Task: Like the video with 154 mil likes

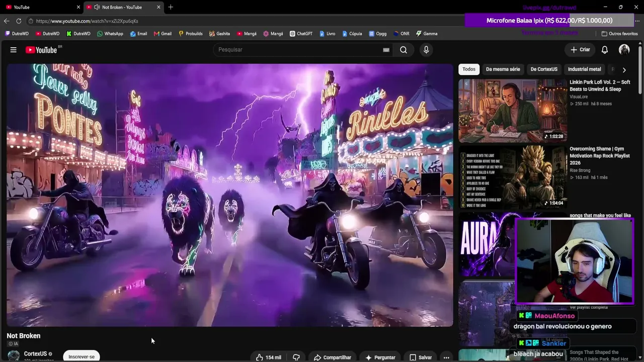Action: click(268, 357)
